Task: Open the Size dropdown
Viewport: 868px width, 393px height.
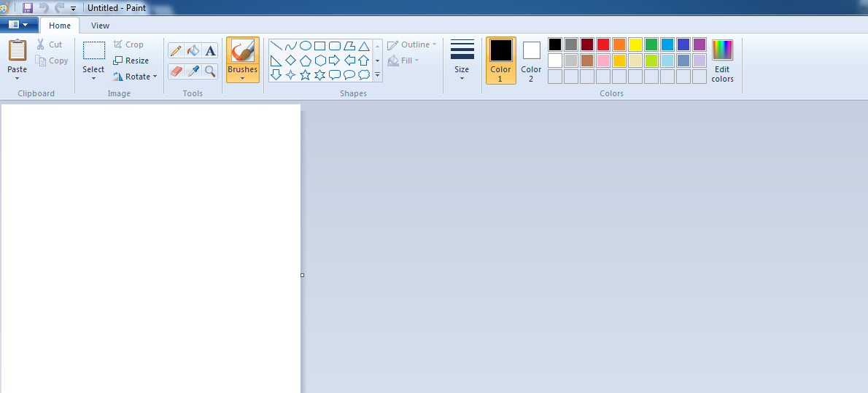Action: (462, 60)
